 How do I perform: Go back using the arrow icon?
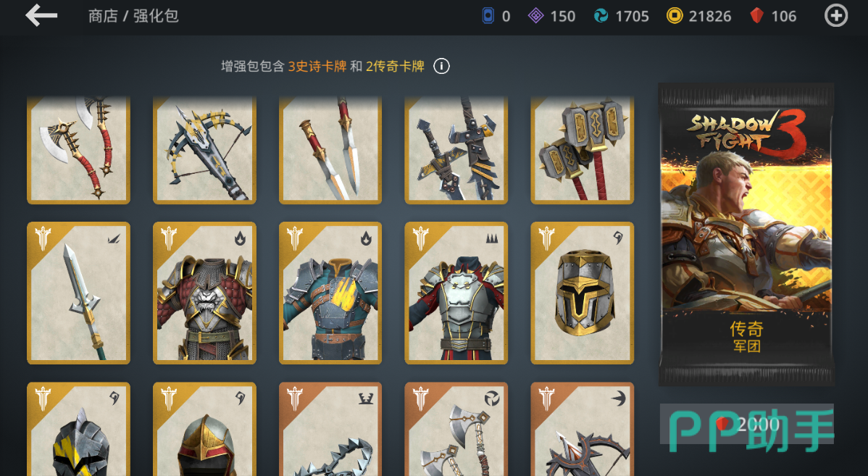tap(41, 15)
